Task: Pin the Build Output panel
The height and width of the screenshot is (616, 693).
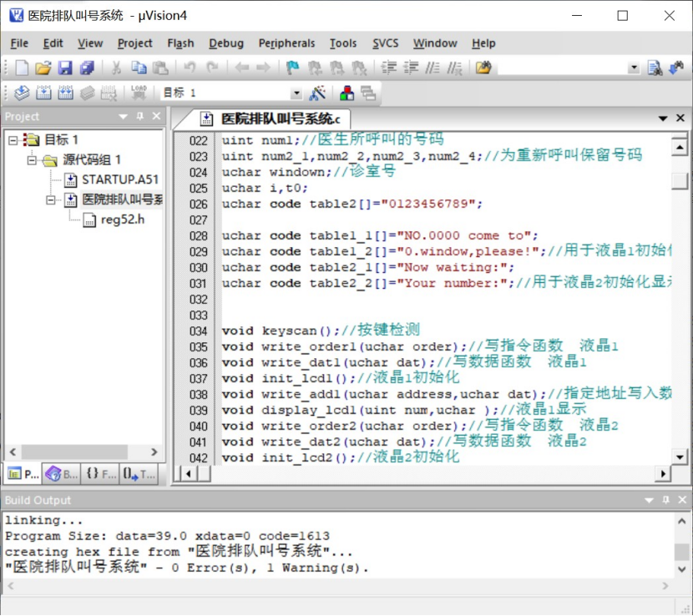Action: click(x=665, y=500)
